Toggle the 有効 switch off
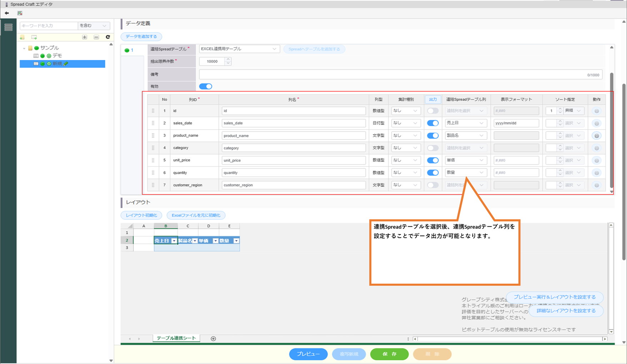 tap(205, 86)
